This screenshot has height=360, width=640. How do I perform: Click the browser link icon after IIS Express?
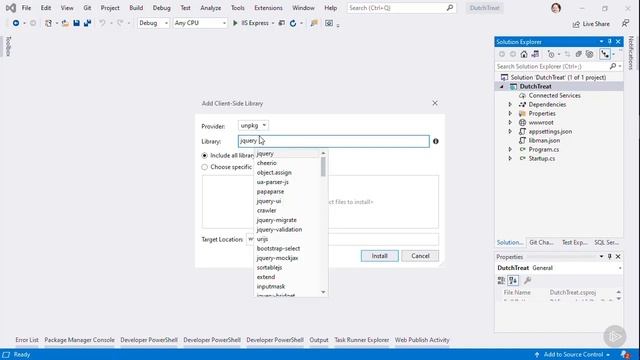point(282,23)
